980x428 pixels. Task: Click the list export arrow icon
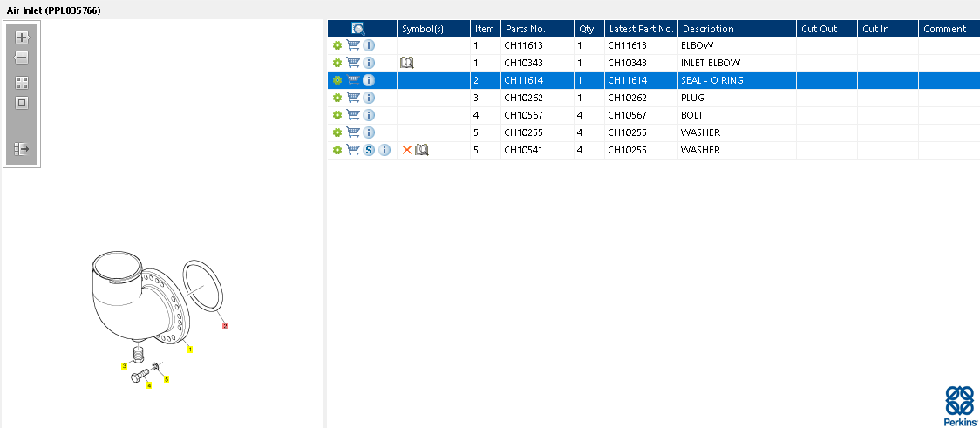22,149
